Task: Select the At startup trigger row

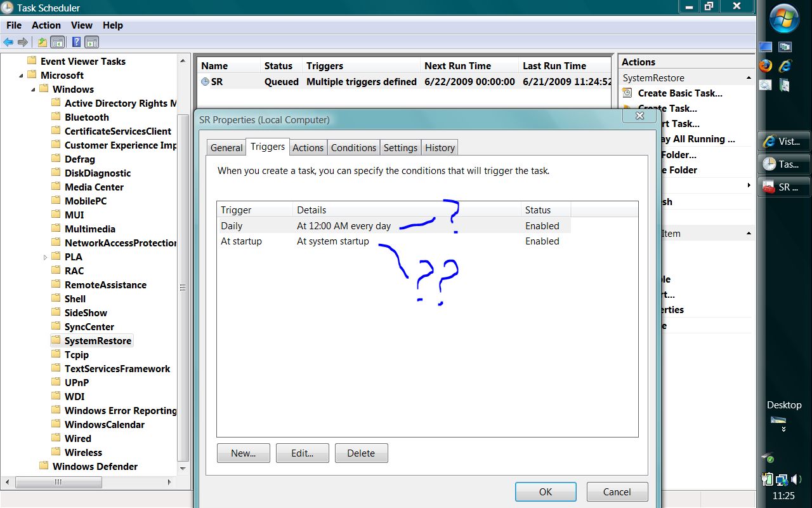Action: click(x=393, y=241)
